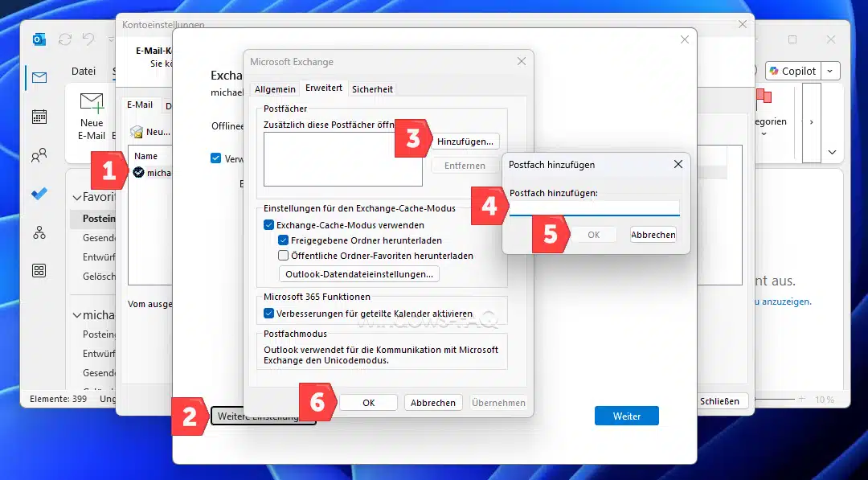The height and width of the screenshot is (480, 868).
Task: Click the Postfach hinzufügen text field
Action: coord(595,207)
